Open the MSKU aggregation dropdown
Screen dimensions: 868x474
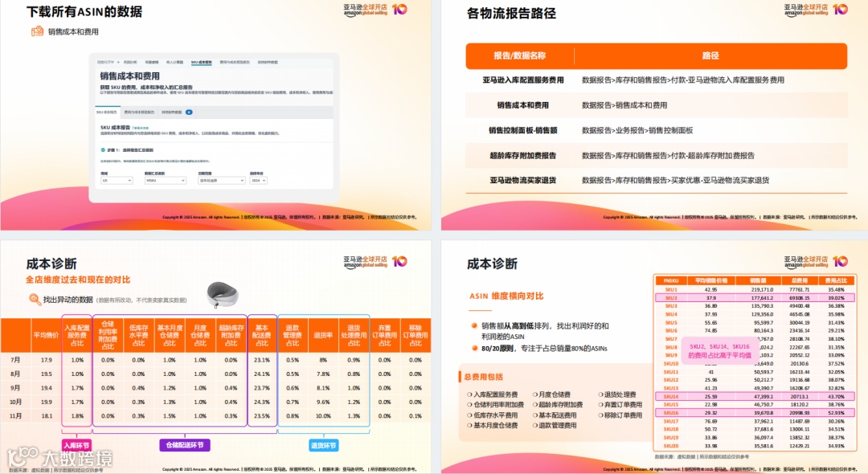click(x=165, y=180)
